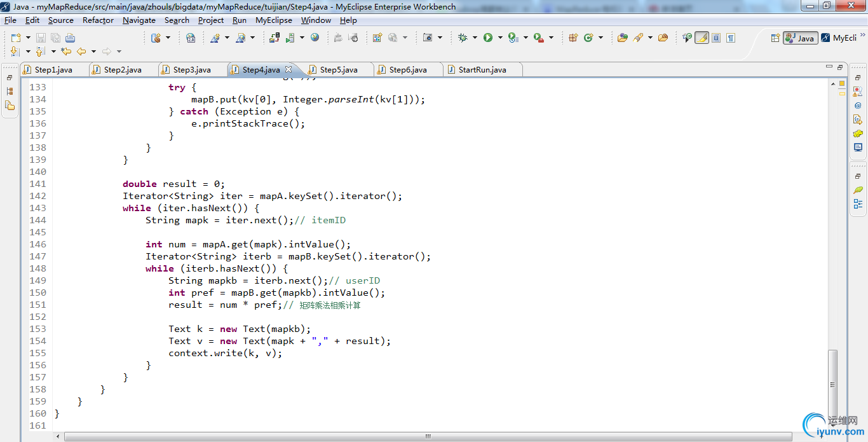This screenshot has width=868, height=442.
Task: Click the Back navigation arrow
Action: coord(81,52)
